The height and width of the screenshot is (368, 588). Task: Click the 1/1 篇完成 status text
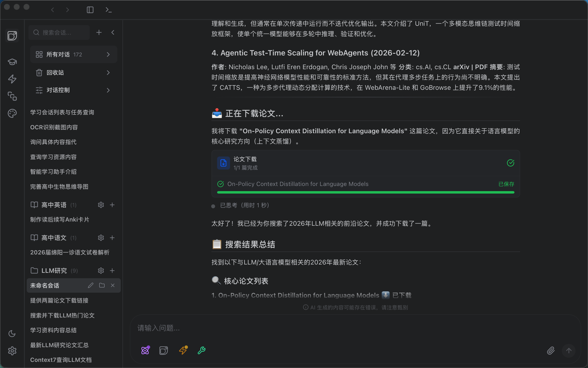pyautogui.click(x=245, y=168)
